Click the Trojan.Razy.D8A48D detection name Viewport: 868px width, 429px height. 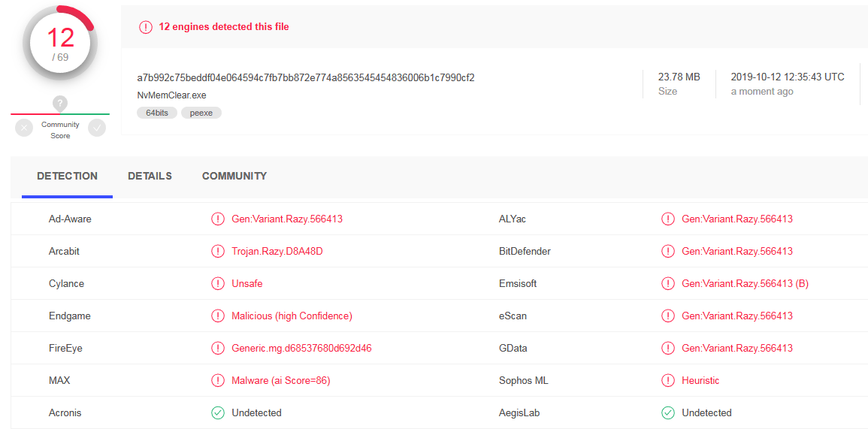(x=277, y=251)
